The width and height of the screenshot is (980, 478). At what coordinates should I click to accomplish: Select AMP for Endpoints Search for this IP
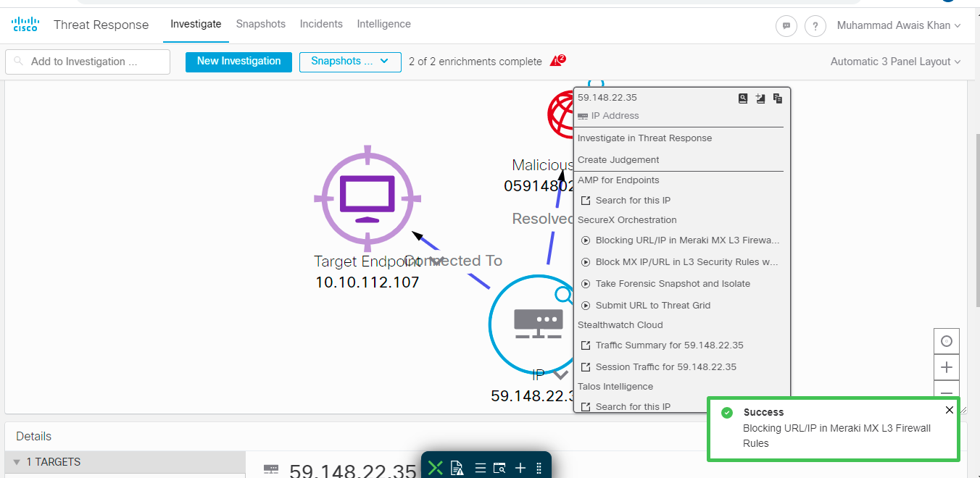(633, 201)
